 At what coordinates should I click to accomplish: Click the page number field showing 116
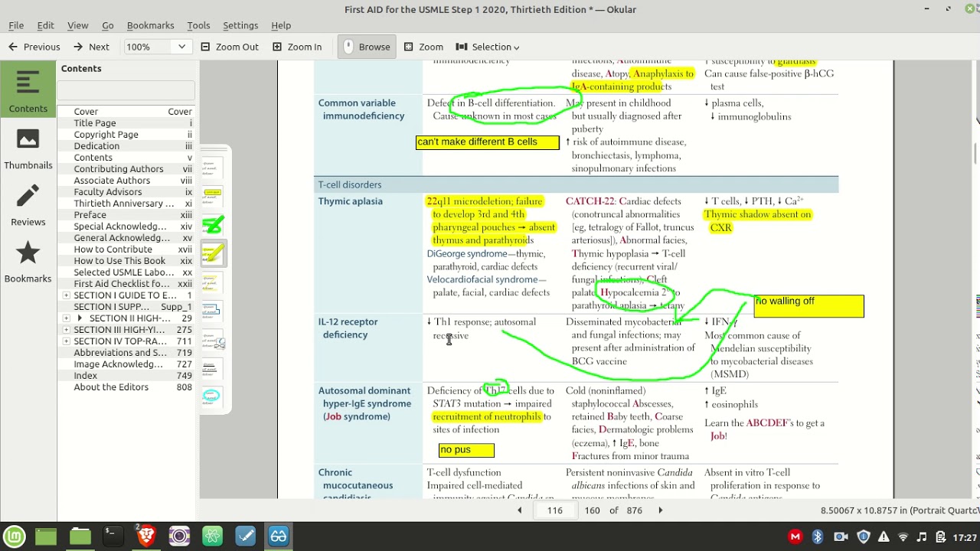point(554,510)
